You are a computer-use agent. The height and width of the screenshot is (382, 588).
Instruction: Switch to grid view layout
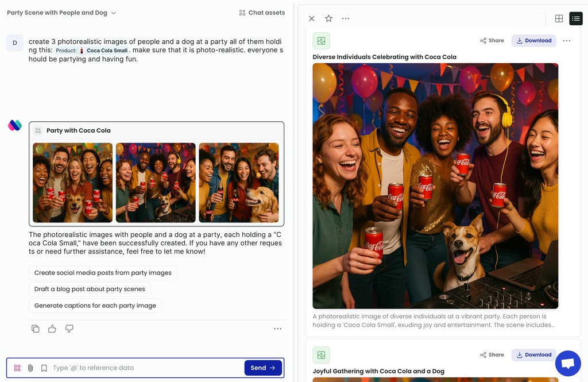[559, 18]
